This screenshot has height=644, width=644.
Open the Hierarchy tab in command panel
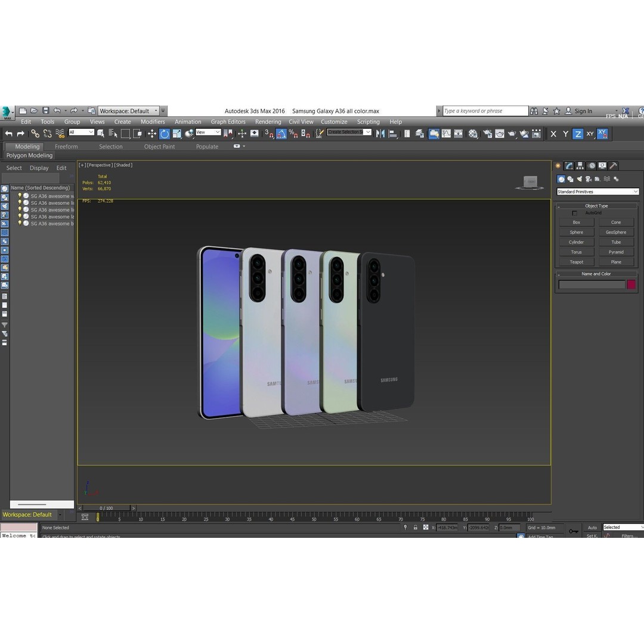click(x=580, y=166)
